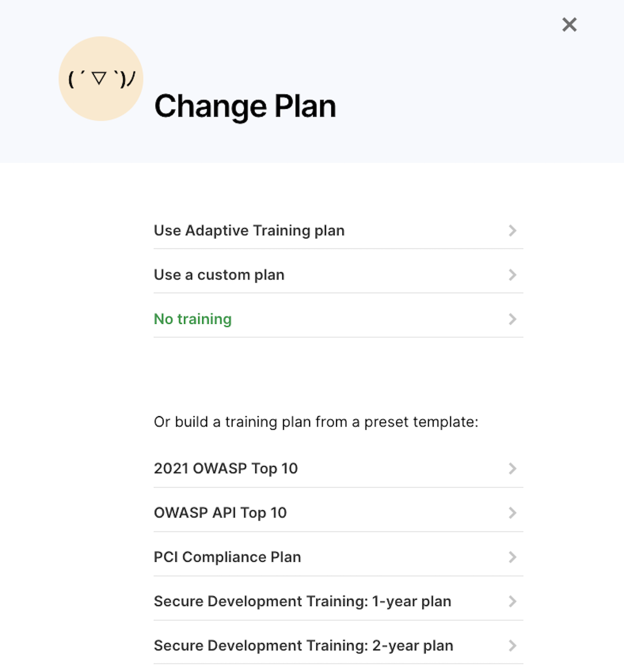The width and height of the screenshot is (624, 672).
Task: Select Secure Development Training 2-year plan
Action: pyautogui.click(x=303, y=646)
